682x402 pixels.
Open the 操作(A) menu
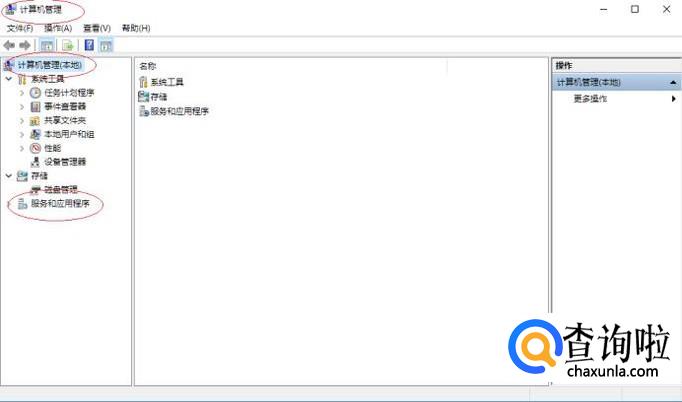[58, 28]
